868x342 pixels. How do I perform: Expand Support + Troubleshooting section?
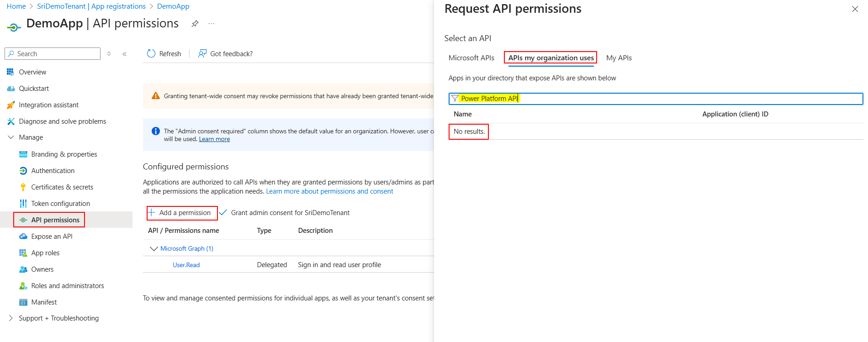pyautogui.click(x=11, y=318)
